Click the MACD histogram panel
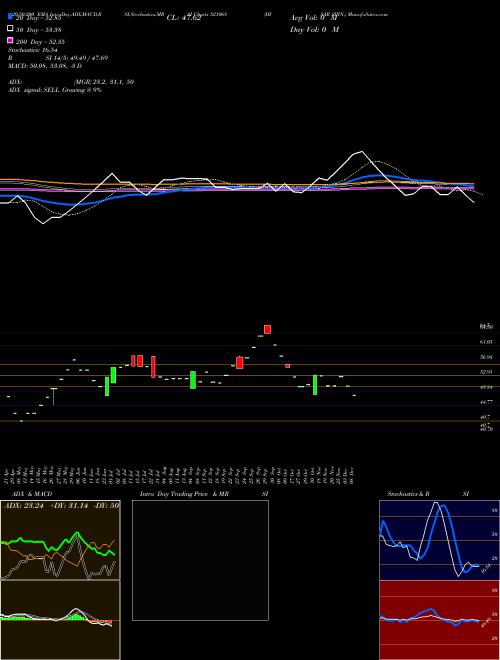Viewport: 500px width, 660px height. (60, 620)
